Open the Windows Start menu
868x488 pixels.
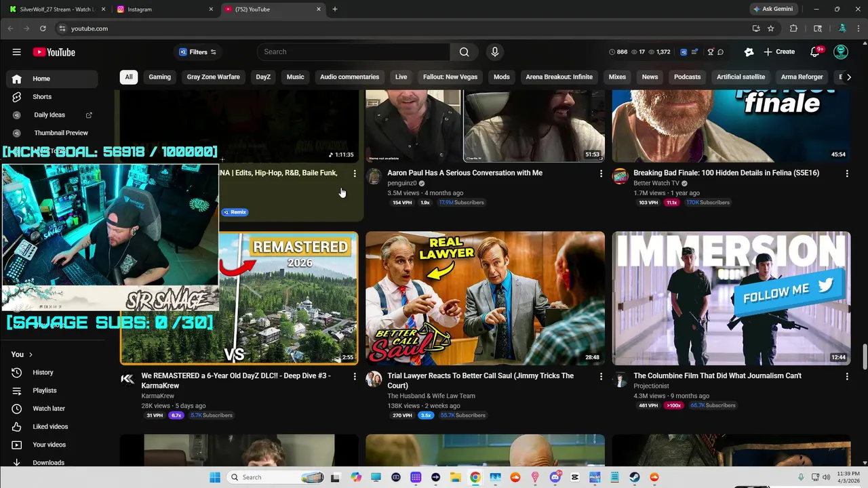pyautogui.click(x=214, y=477)
